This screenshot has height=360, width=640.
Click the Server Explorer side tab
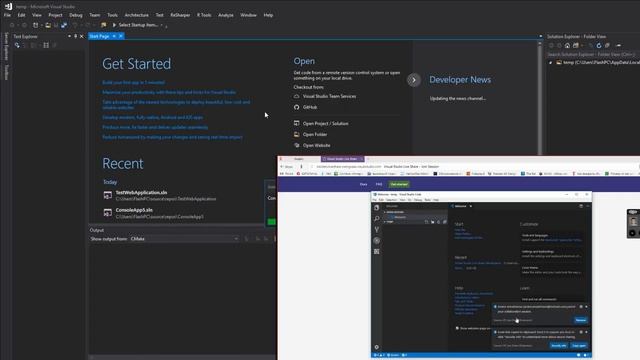tap(6, 46)
